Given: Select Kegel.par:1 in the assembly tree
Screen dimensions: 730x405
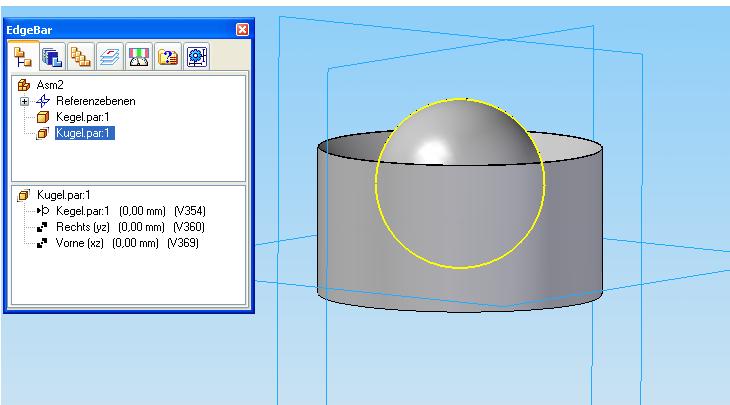Looking at the screenshot, I should tap(84, 117).
